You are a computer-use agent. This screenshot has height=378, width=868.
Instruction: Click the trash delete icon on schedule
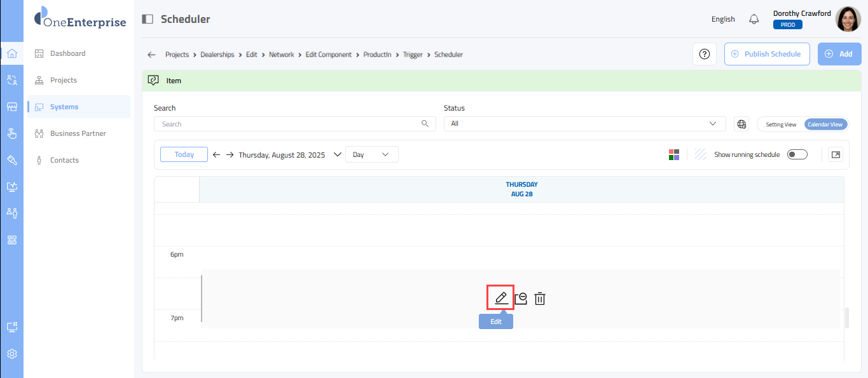tap(540, 299)
